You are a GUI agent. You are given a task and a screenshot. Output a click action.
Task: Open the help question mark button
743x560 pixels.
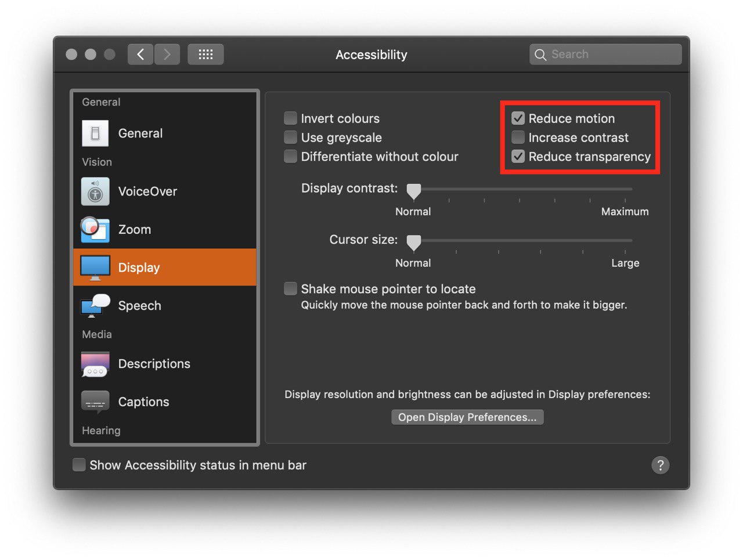click(660, 465)
